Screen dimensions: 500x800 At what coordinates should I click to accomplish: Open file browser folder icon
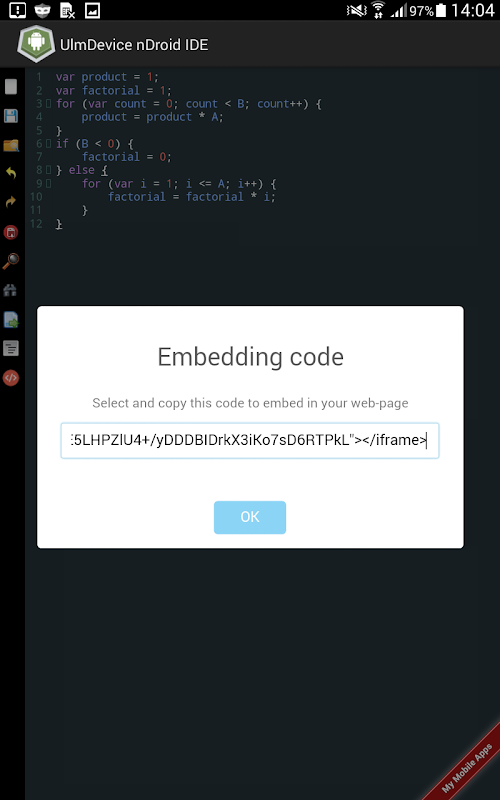11,145
